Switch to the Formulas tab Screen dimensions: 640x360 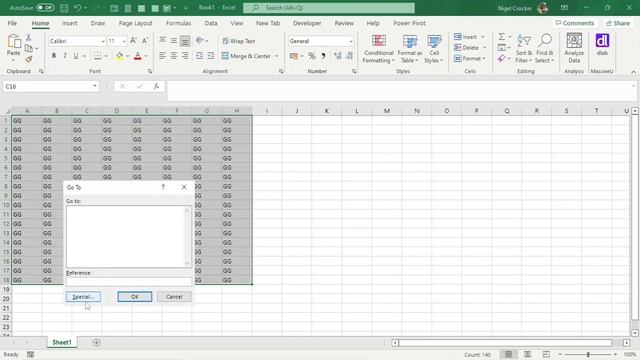pyautogui.click(x=178, y=23)
